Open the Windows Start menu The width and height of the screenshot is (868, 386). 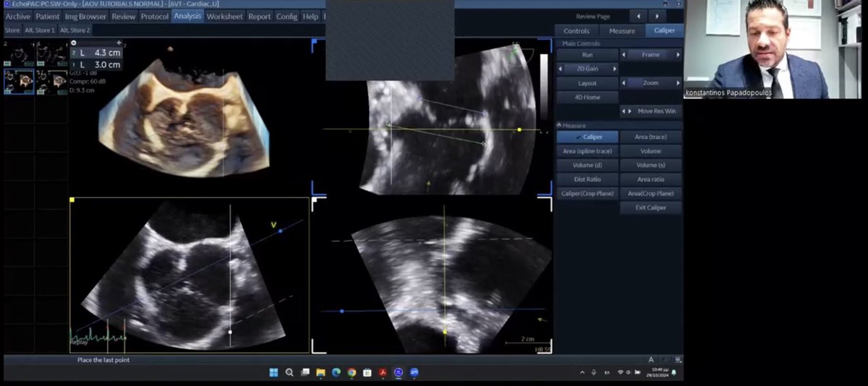click(x=273, y=372)
